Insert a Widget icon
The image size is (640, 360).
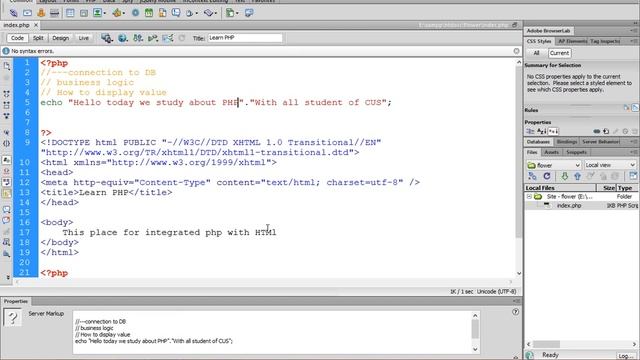pos(136,13)
